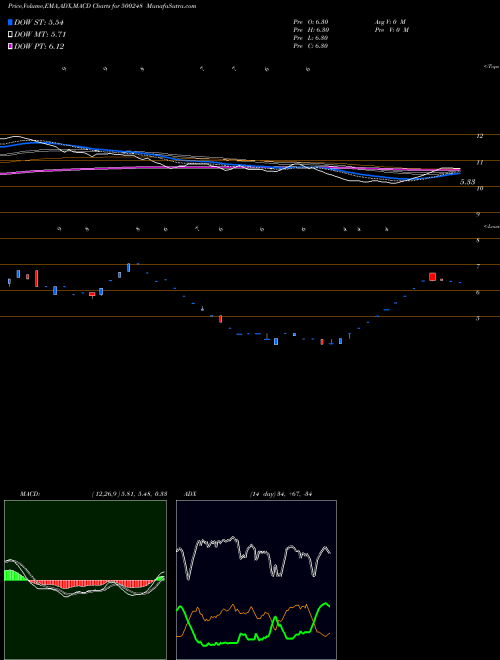Click the Pre L value text
500x660 pixels.
pos(311,38)
